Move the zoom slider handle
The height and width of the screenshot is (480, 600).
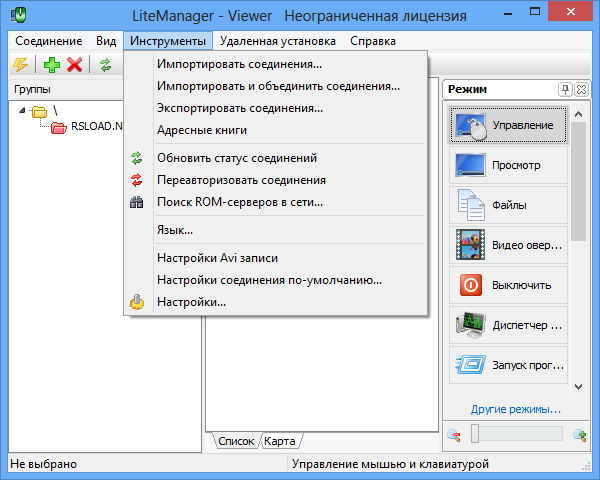click(475, 434)
